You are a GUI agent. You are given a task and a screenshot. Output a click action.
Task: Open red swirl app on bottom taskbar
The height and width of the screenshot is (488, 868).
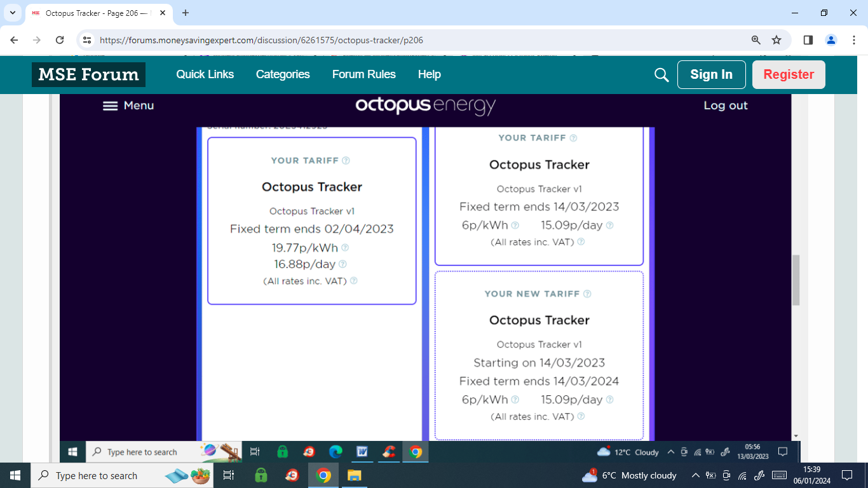(x=292, y=475)
